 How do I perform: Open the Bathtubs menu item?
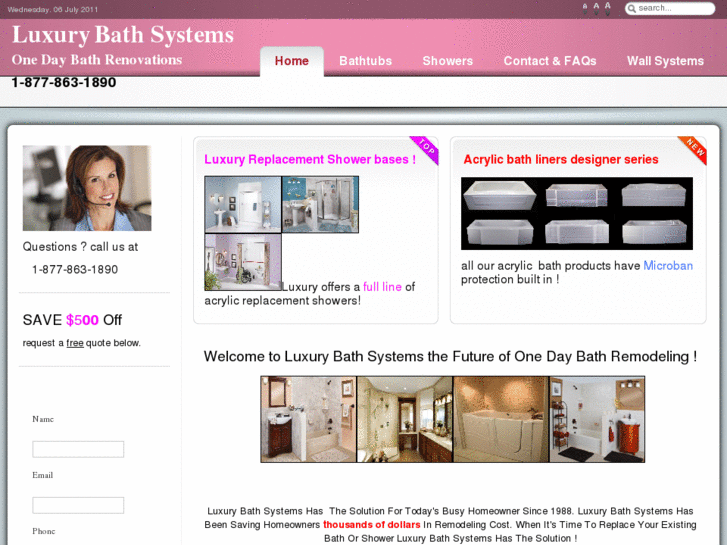tap(365, 61)
